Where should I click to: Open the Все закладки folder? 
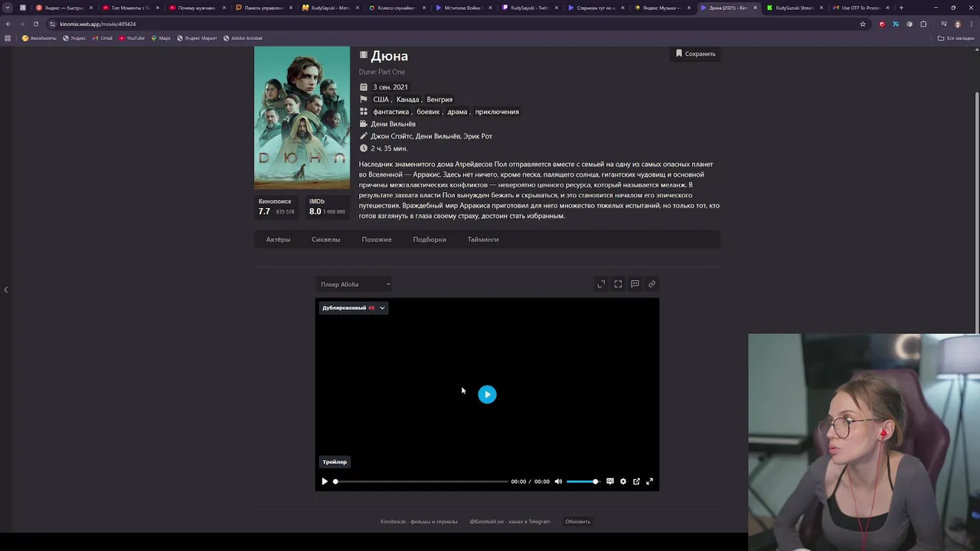(x=956, y=38)
